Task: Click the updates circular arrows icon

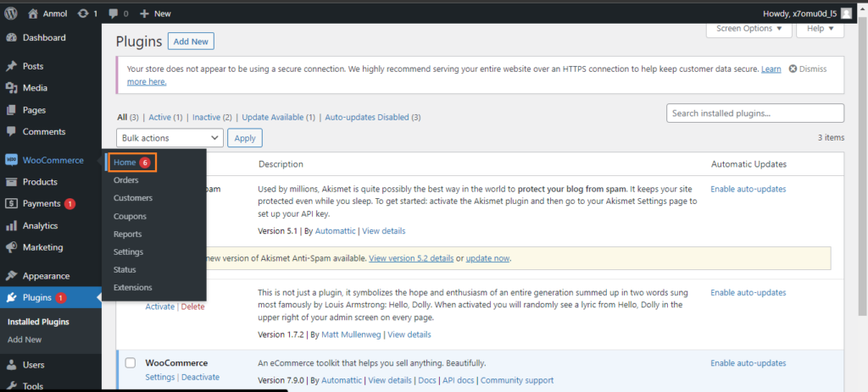Action: [x=83, y=14]
